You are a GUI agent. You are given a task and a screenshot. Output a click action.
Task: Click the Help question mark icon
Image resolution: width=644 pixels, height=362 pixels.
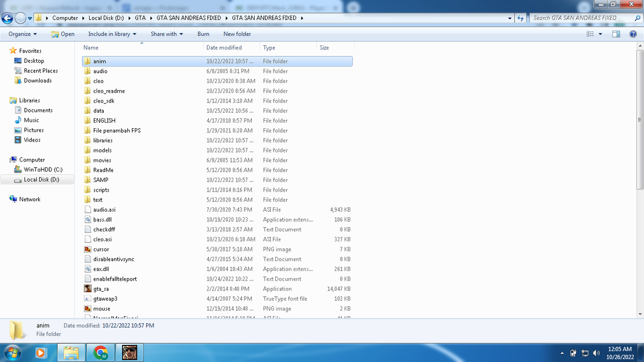(x=633, y=34)
